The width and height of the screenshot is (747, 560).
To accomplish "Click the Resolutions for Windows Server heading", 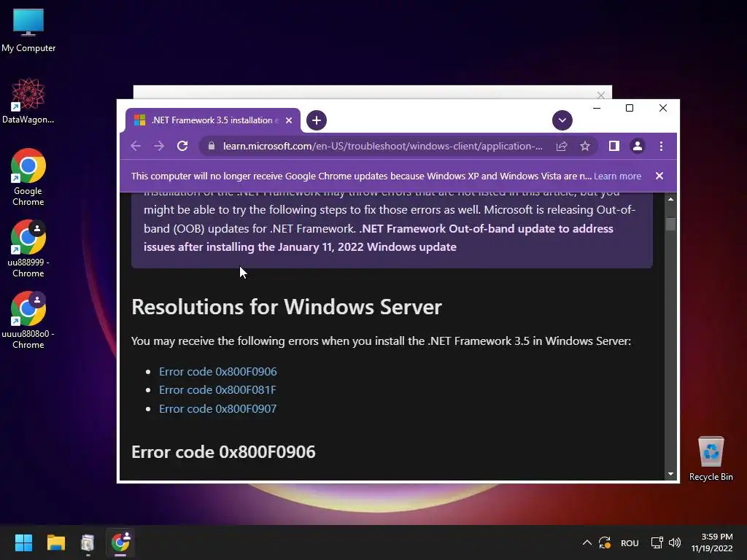I will (286, 307).
